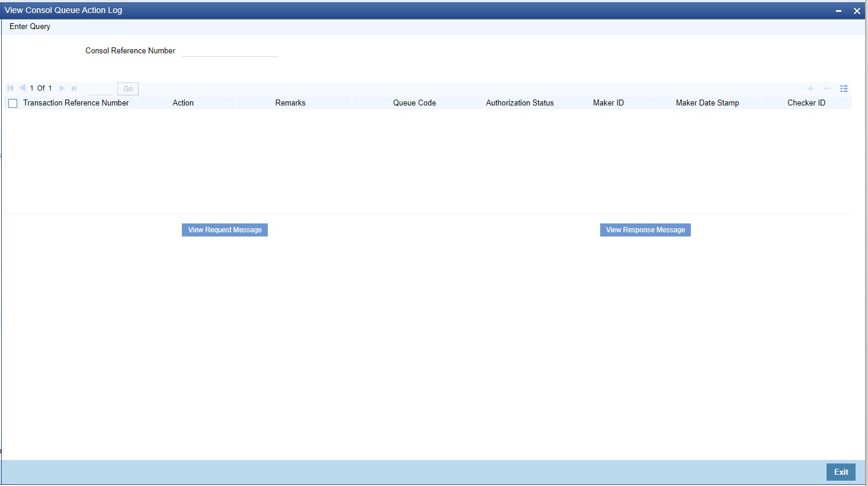Image resolution: width=868 pixels, height=486 pixels.
Task: Add a new row with plus icon
Action: tap(811, 88)
